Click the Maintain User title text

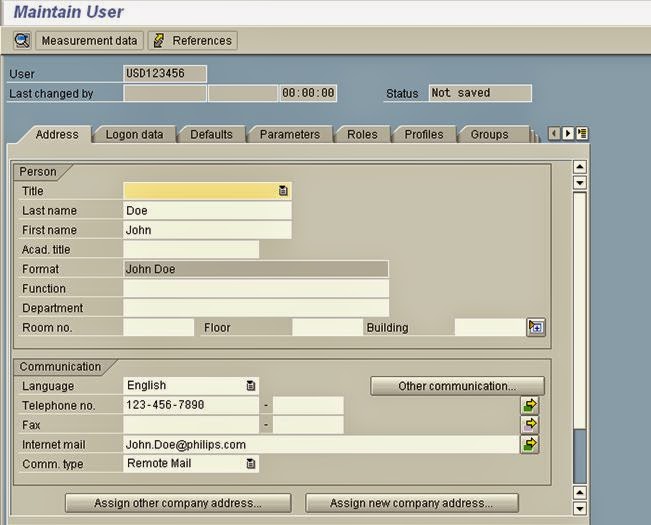tap(69, 12)
